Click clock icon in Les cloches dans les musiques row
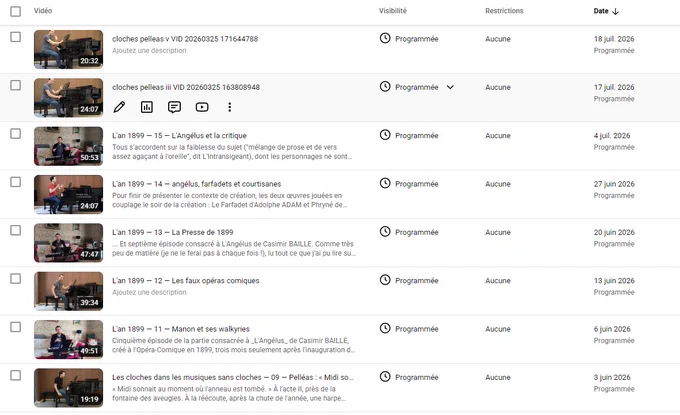Screen dimensions: 680x415 point(385,377)
